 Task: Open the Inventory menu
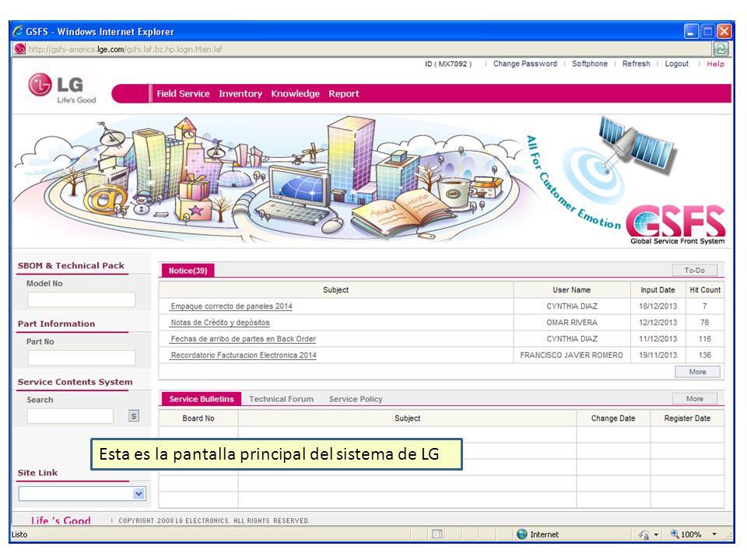point(240,94)
